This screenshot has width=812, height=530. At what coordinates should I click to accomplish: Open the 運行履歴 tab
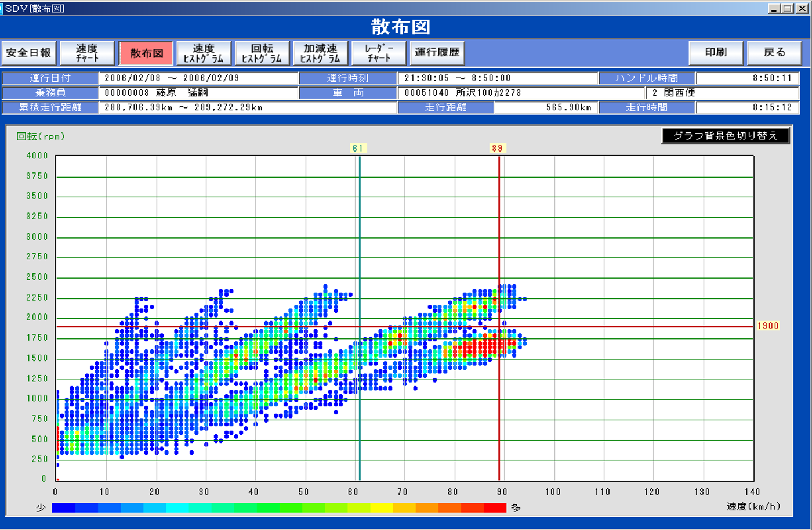tap(437, 53)
